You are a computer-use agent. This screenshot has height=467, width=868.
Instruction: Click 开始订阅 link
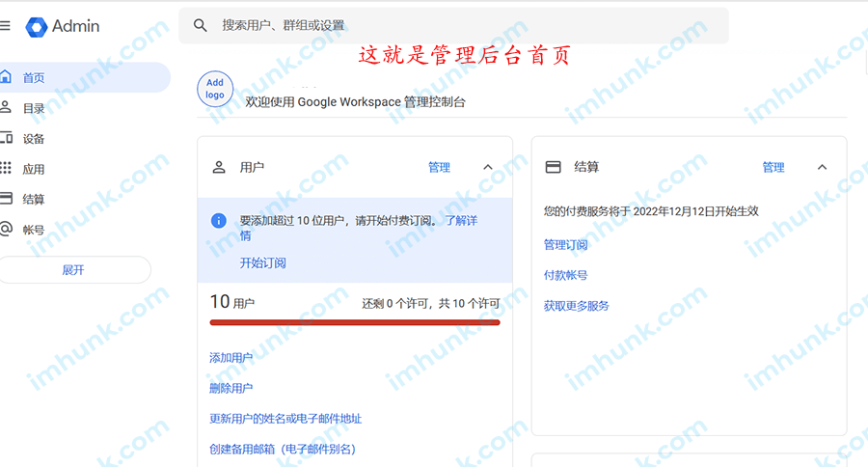[x=263, y=262]
